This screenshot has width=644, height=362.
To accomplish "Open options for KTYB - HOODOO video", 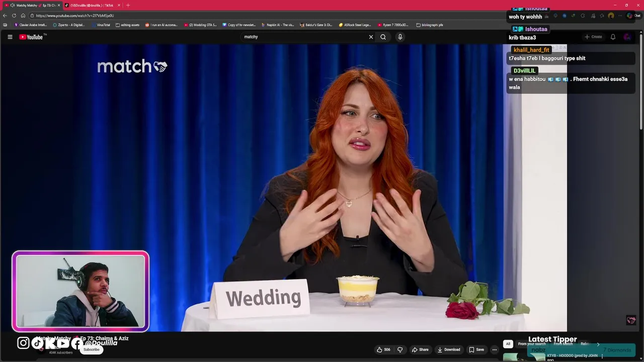I will pyautogui.click(x=602, y=356).
